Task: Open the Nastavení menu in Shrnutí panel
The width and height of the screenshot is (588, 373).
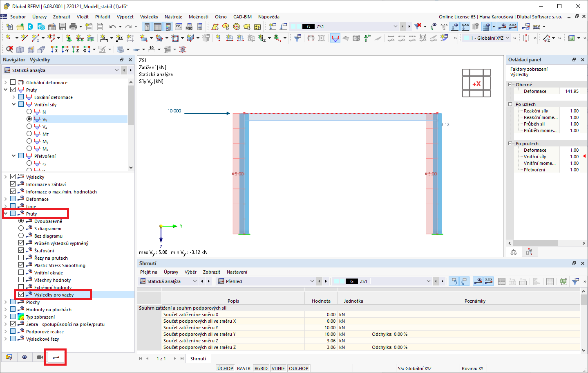Action: point(237,272)
